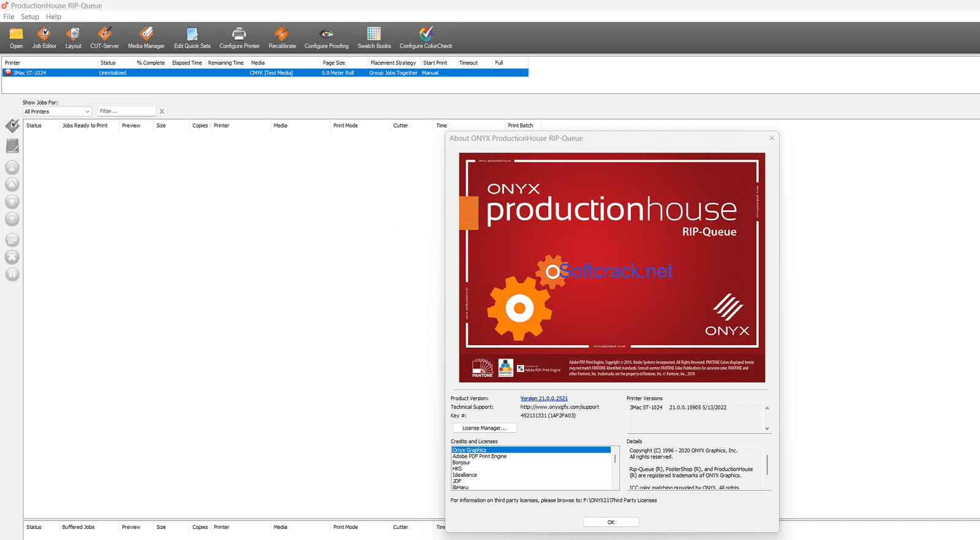Select Onyx Graphics in credits list

point(531,450)
